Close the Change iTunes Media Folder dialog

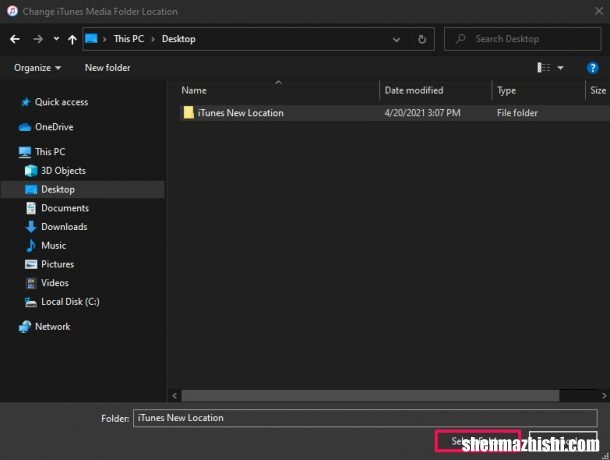(599, 11)
